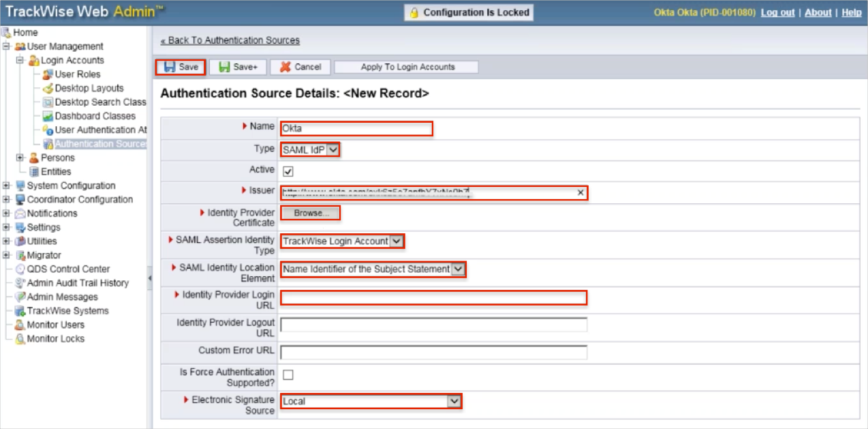Select User Roles in navigation tree

77,74
